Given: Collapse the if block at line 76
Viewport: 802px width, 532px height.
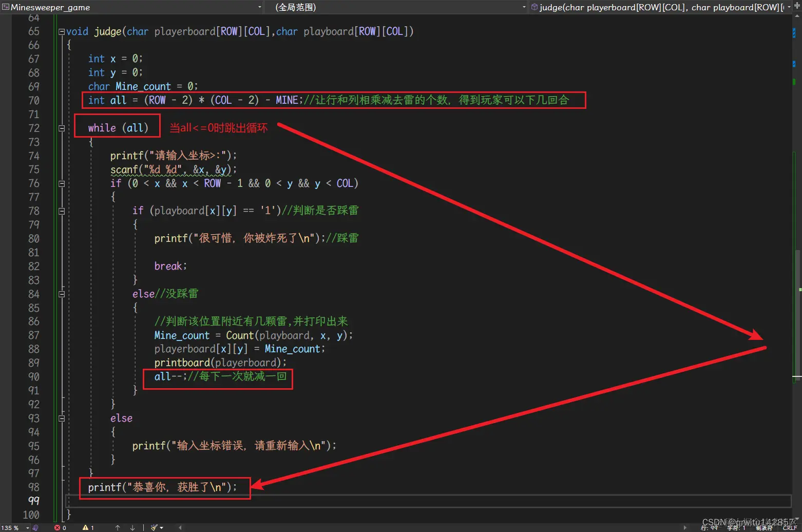Looking at the screenshot, I should coord(62,183).
